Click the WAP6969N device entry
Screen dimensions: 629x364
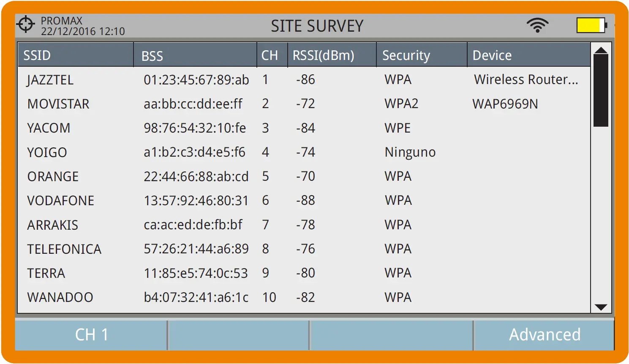[505, 104]
